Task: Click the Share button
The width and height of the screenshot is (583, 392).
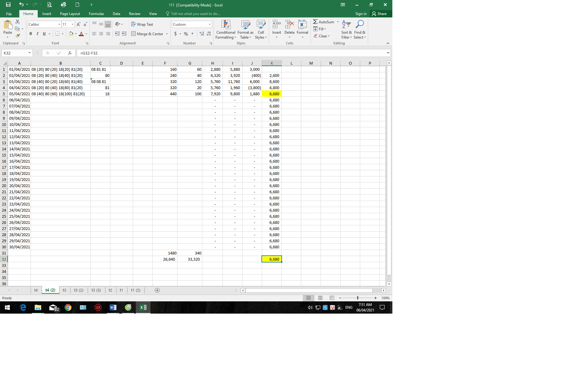Action: [379, 14]
